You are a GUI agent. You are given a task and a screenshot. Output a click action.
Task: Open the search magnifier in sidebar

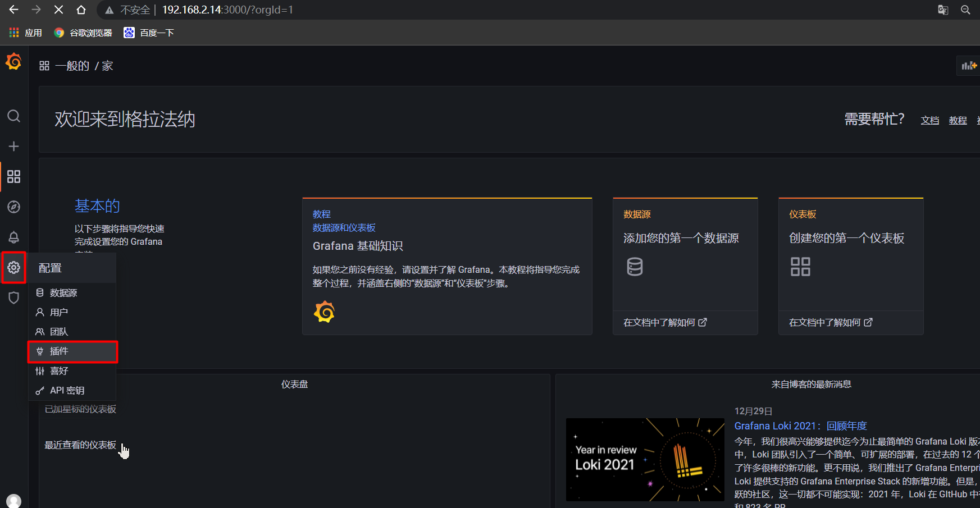[13, 116]
